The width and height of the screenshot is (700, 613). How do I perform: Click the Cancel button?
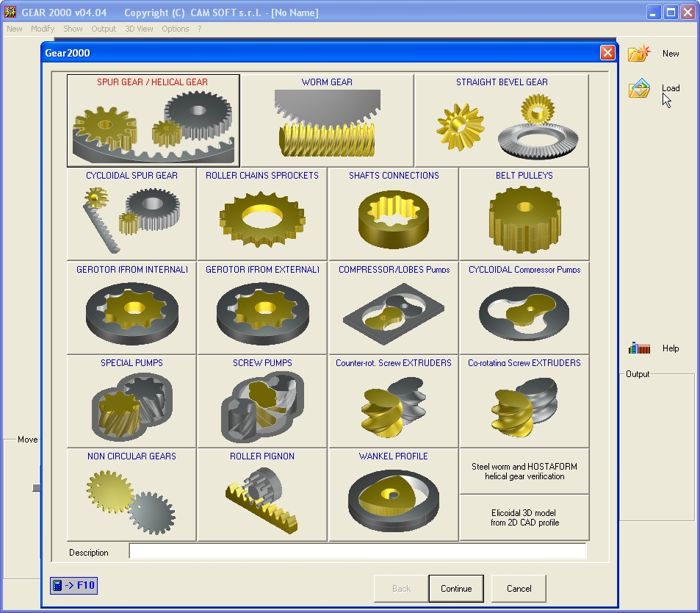(x=519, y=589)
